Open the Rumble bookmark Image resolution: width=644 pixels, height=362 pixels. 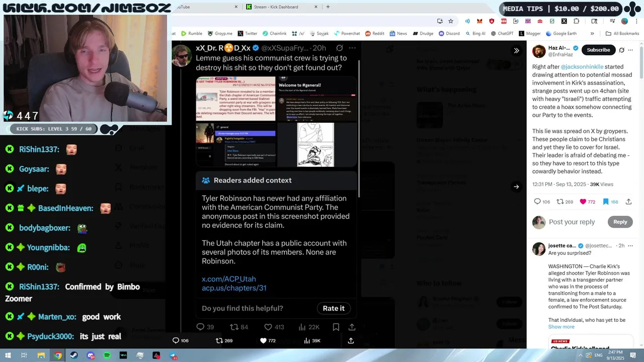point(191,34)
